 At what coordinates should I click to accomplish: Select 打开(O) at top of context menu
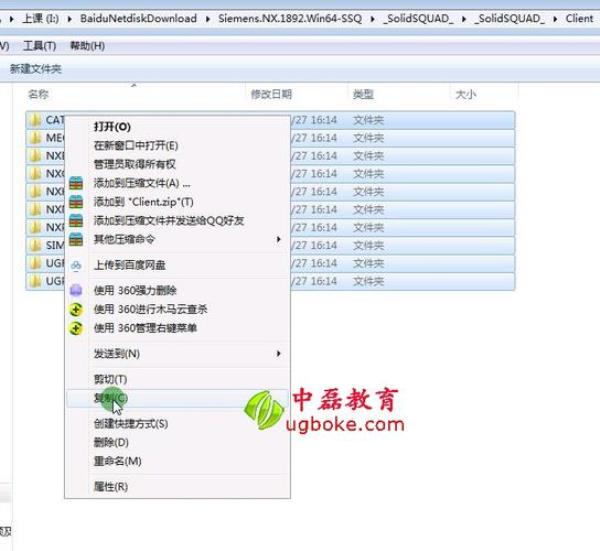click(x=112, y=127)
